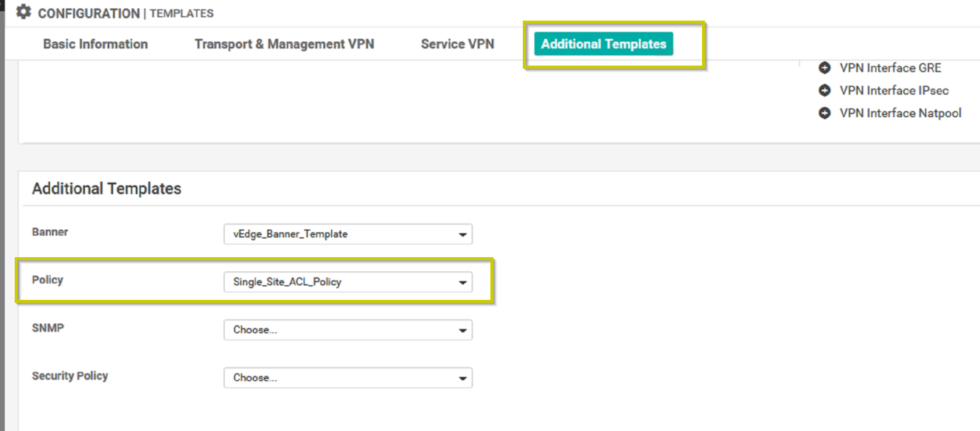Viewport: 980px width, 431px height.
Task: Switch to Transport & Management VPN tab
Action: pyautogui.click(x=284, y=44)
